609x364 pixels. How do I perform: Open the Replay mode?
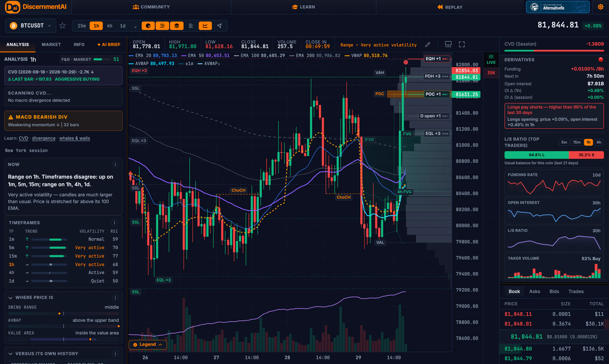click(450, 7)
